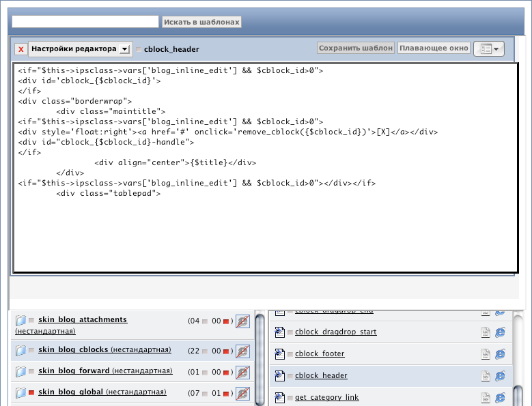Open the skin_blog_cblocks folder icon

[20, 350]
